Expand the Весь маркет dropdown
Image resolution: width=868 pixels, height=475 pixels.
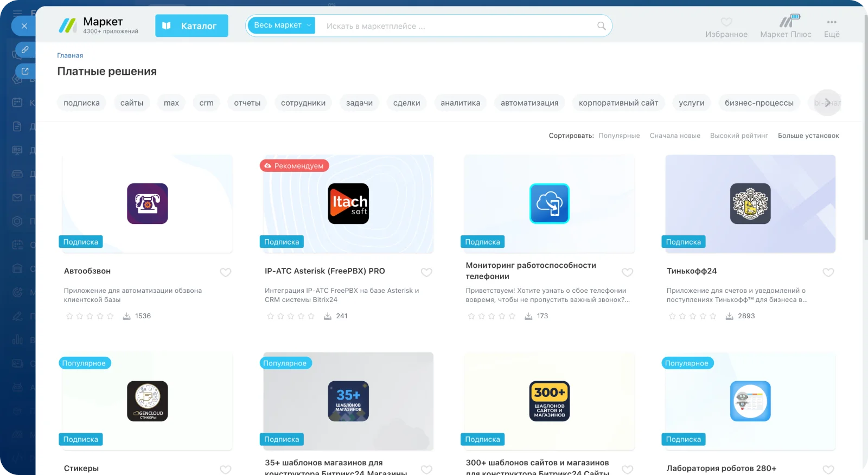point(281,25)
